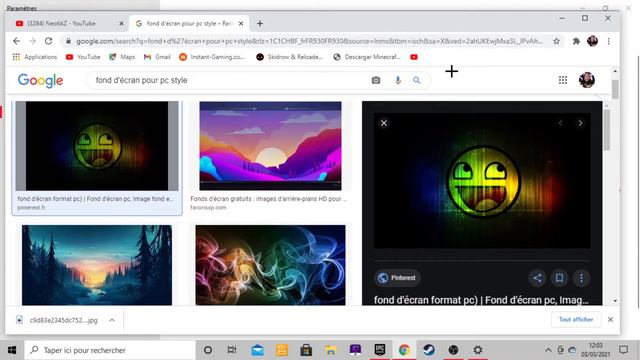Open Google apps grid
Viewport: 640px width, 360px height.
[563, 80]
